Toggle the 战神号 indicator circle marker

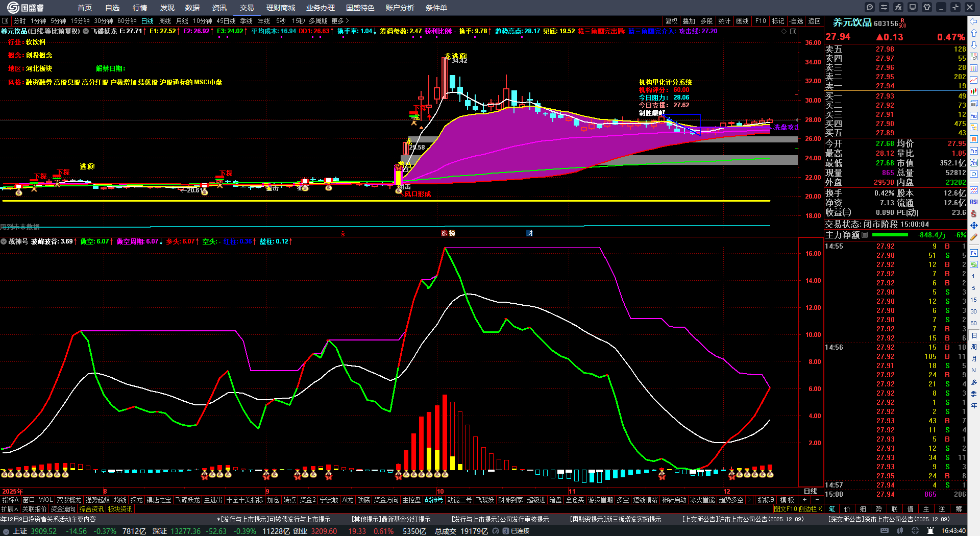[x=4, y=241]
